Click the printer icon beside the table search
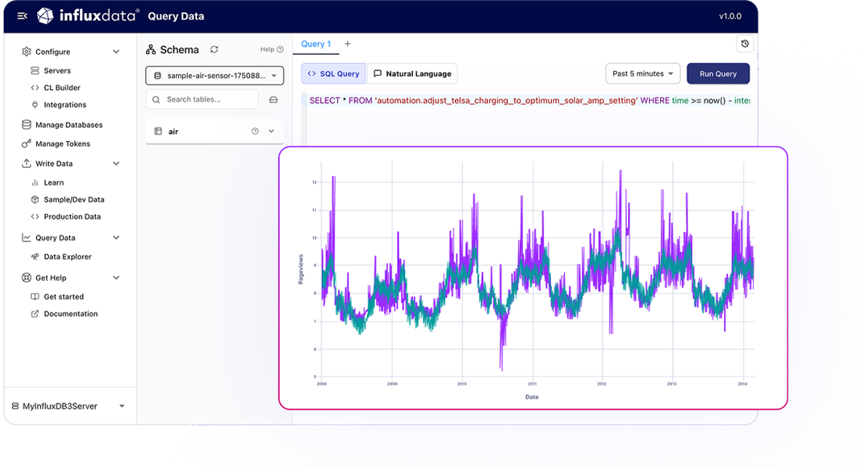 coord(273,99)
